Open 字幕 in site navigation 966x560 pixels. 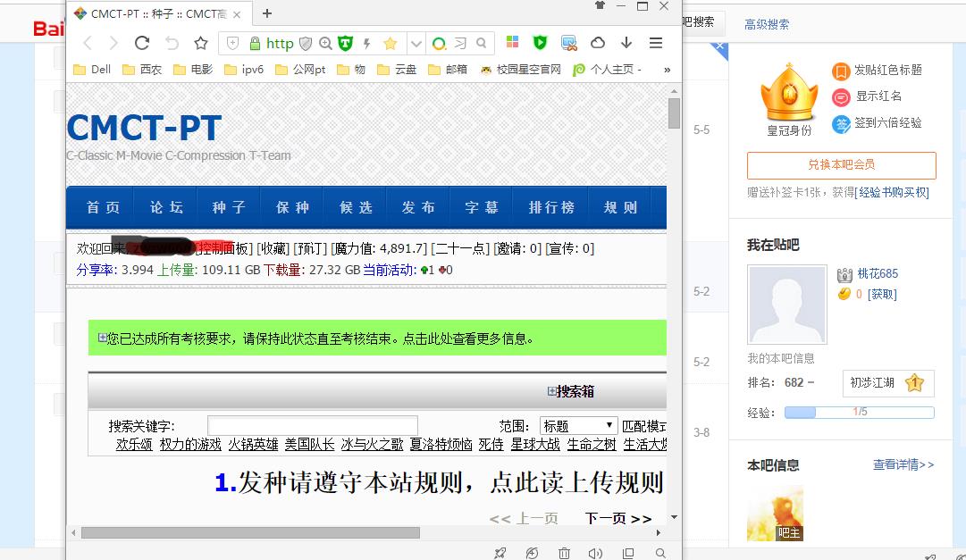482,207
